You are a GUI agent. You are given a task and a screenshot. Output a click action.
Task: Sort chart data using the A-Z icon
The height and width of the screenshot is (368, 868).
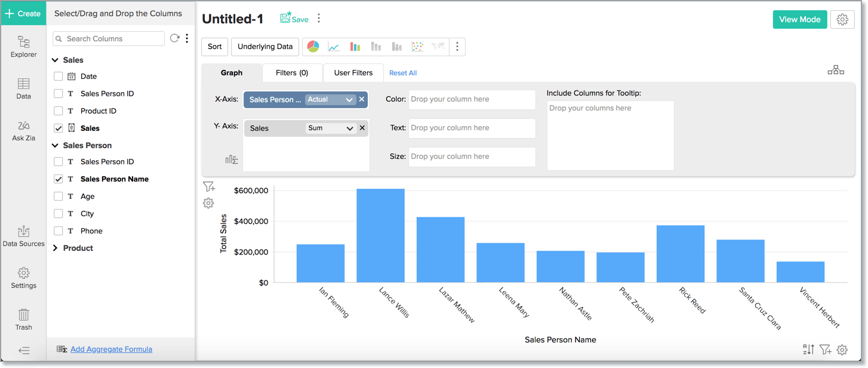tap(809, 349)
